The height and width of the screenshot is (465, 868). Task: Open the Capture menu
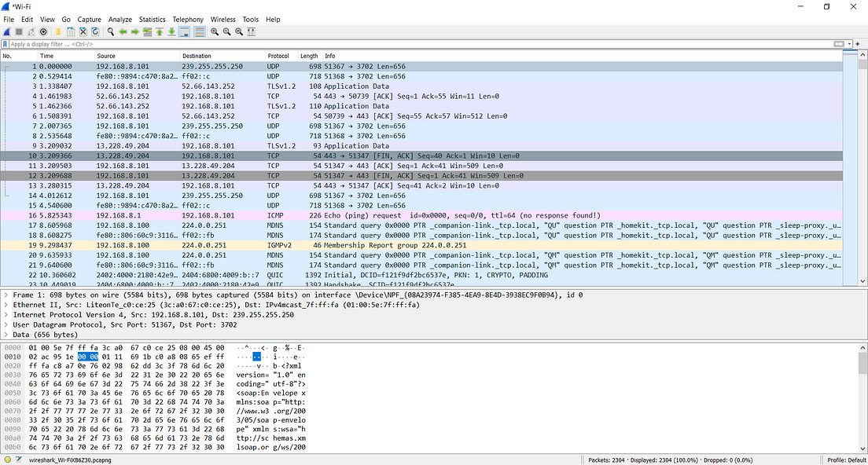(x=89, y=20)
